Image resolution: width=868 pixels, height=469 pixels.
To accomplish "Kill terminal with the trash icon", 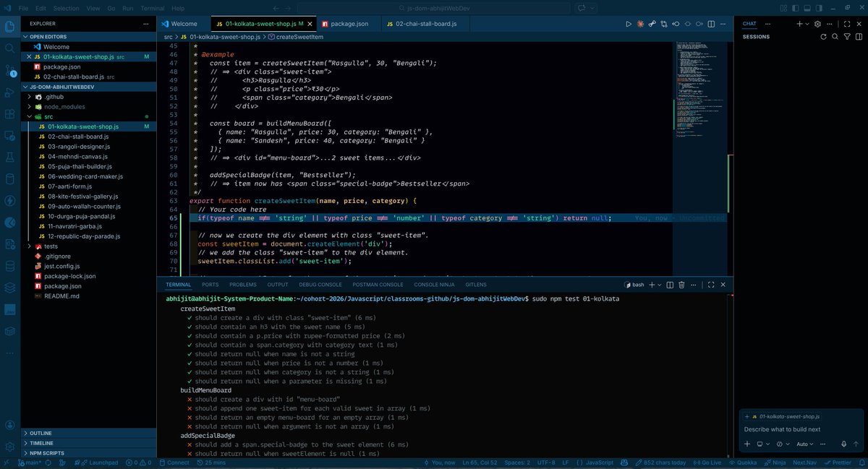I will point(681,285).
